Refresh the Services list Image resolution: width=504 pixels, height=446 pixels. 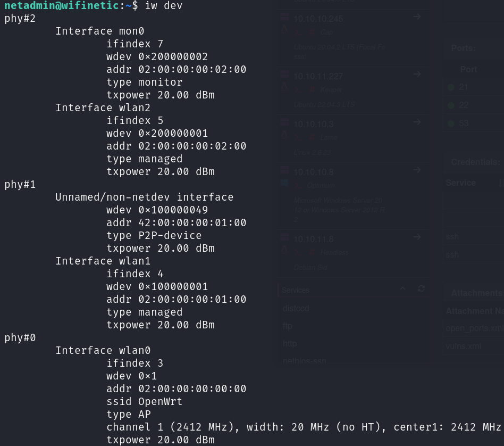[421, 288]
